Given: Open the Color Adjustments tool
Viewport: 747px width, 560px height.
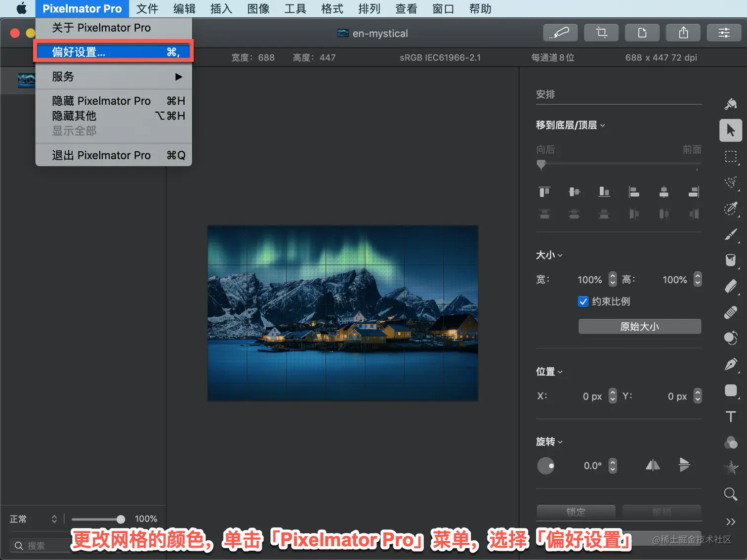Looking at the screenshot, I should pyautogui.click(x=731, y=442).
